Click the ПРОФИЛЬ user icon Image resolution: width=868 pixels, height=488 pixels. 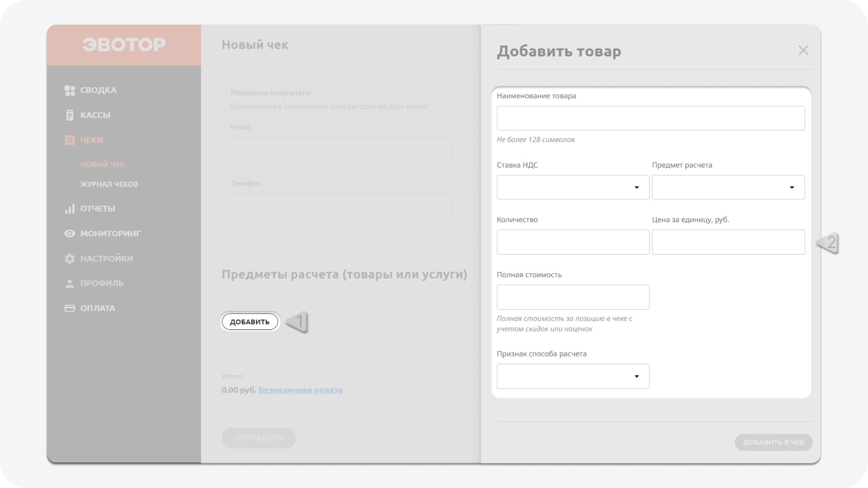pos(70,283)
